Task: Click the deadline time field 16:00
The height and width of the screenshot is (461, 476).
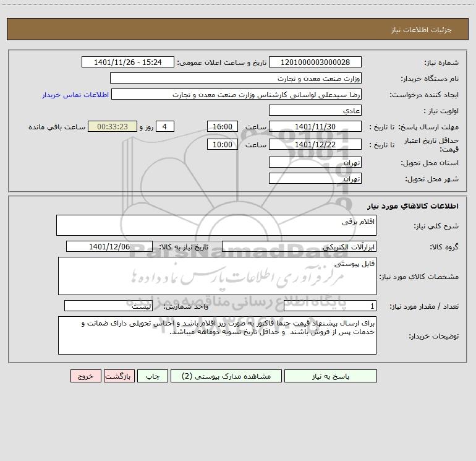Action: 222,126
